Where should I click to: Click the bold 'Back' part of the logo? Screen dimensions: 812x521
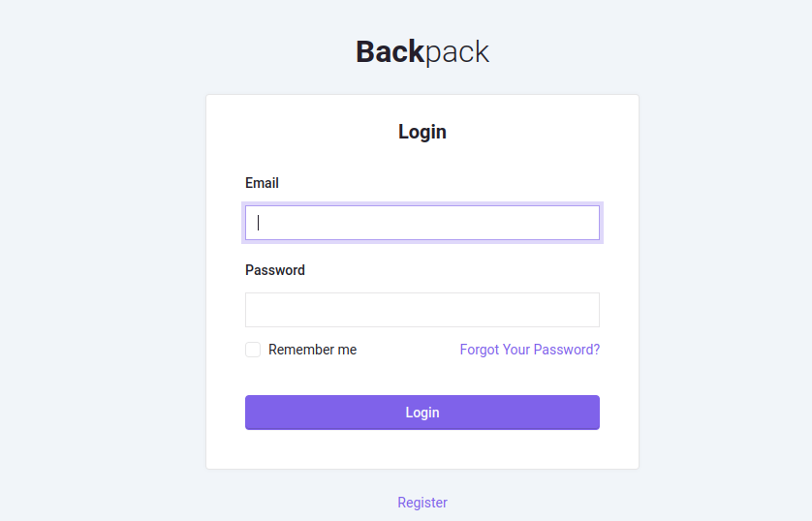click(390, 51)
